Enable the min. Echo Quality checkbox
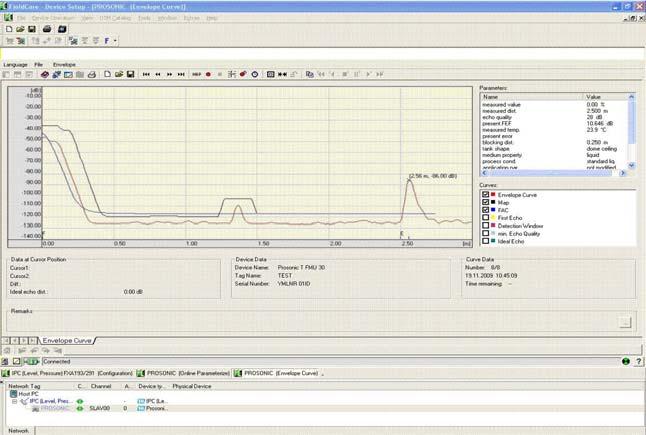 pyautogui.click(x=485, y=233)
